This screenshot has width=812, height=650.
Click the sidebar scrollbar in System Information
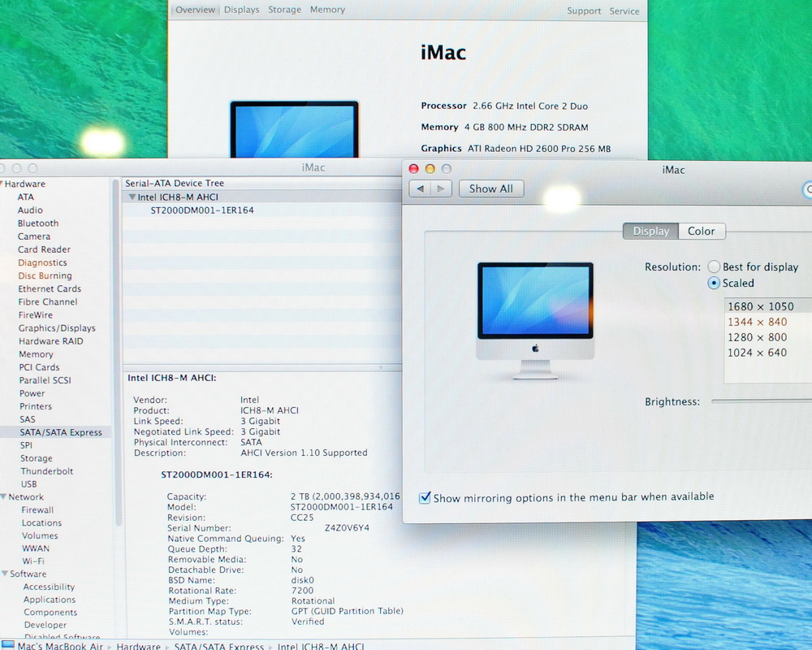116,353
